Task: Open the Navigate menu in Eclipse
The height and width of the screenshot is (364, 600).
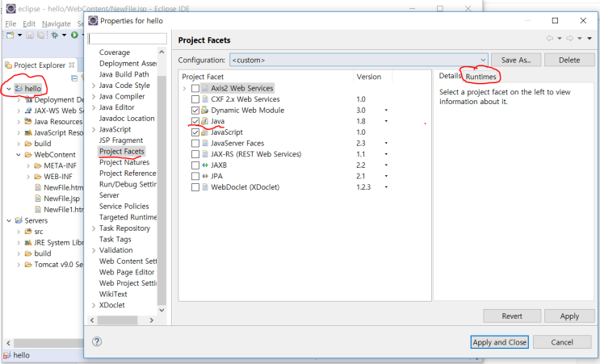Action: click(57, 23)
